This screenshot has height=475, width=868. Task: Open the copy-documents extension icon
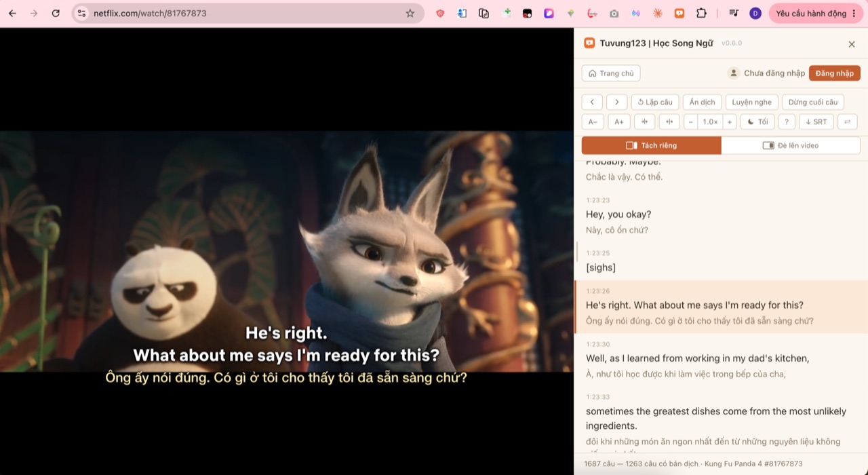[x=484, y=13]
